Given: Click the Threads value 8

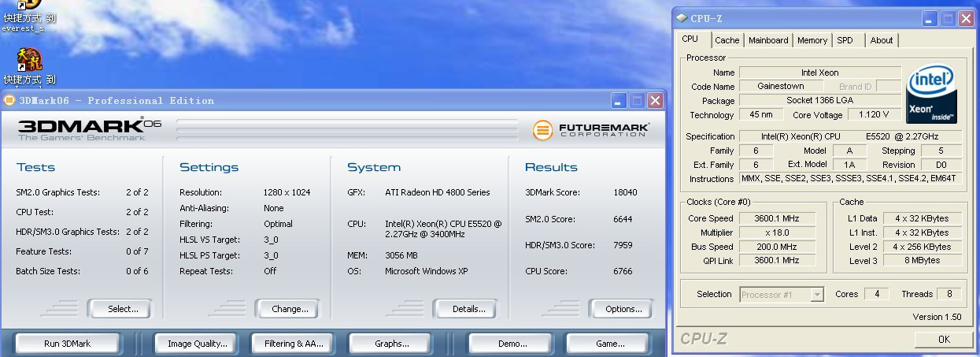Looking at the screenshot, I should point(949,294).
